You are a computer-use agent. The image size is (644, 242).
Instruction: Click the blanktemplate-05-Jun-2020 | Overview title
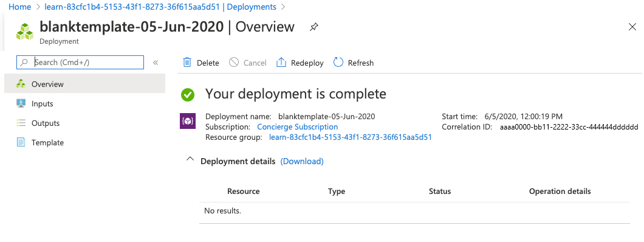[x=167, y=27]
